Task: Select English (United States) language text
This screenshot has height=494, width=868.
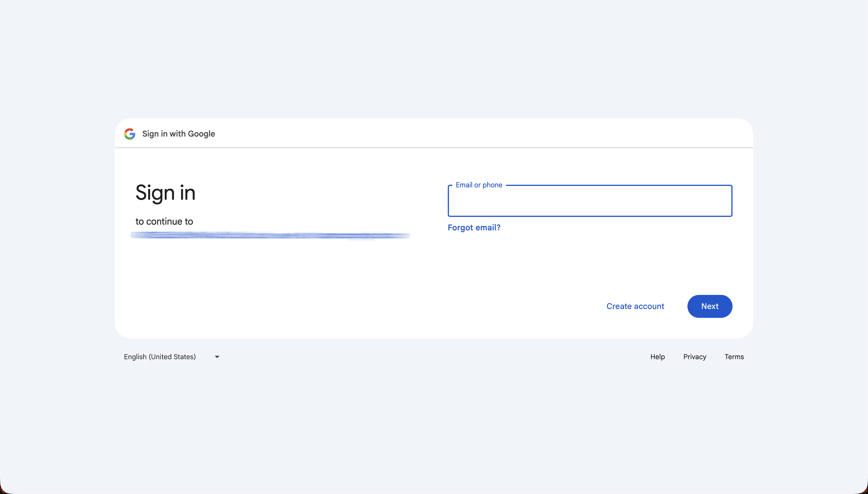Action: coord(160,357)
